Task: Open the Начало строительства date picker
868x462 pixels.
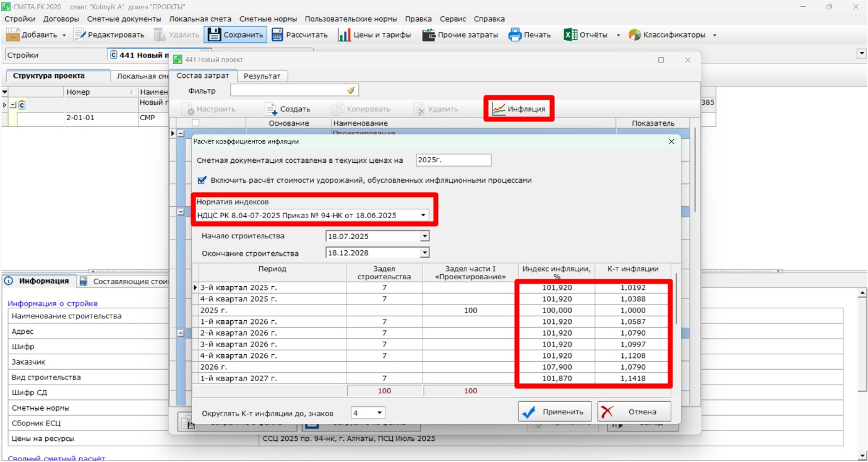Action: click(424, 236)
